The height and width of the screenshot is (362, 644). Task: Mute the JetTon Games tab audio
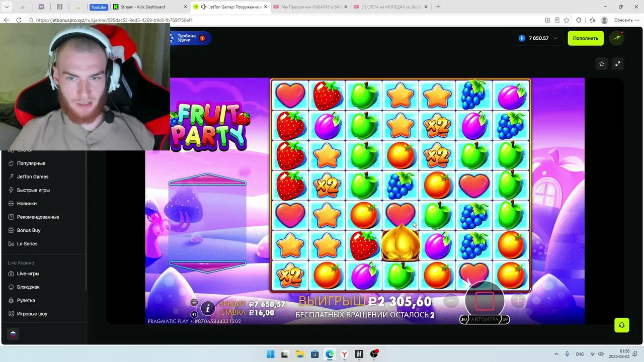203,7
